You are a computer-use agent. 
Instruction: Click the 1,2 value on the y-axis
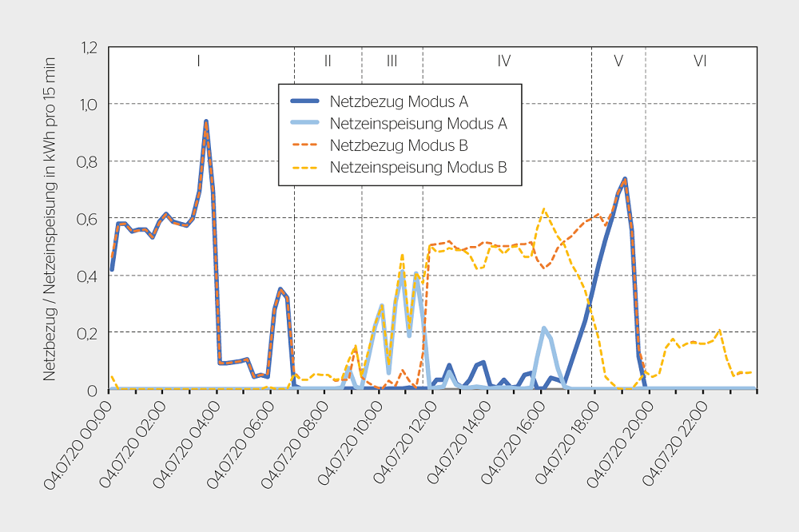click(x=88, y=48)
